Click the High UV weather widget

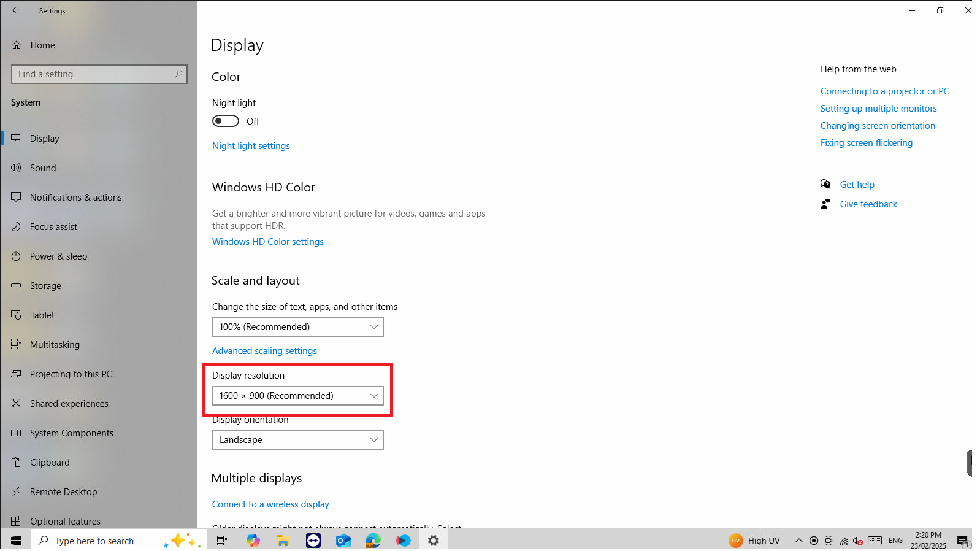tap(754, 541)
